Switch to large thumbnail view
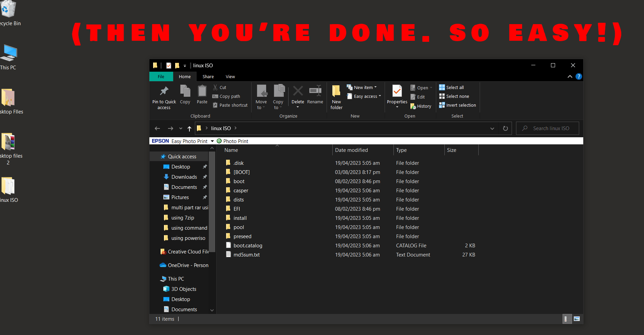The width and height of the screenshot is (644, 335). coord(576,319)
